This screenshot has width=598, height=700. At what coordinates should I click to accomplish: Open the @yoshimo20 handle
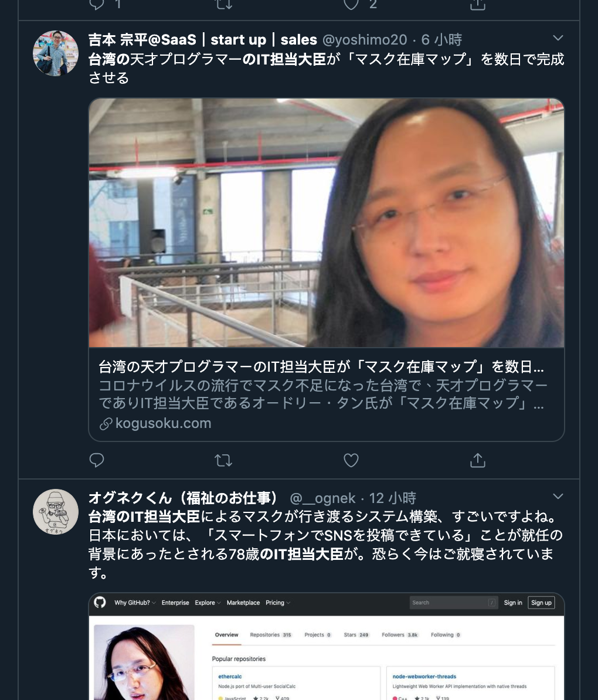pos(365,40)
